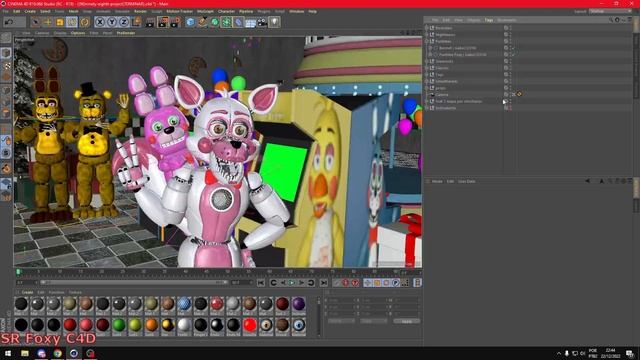This screenshot has height=360, width=640.
Task: Toggle Y axis lock
Action: (111, 22)
